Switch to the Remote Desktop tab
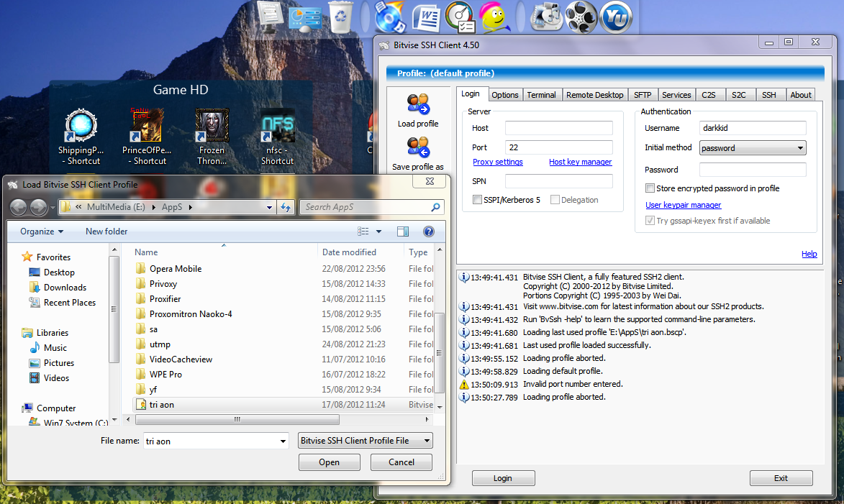844x504 pixels. coord(595,95)
